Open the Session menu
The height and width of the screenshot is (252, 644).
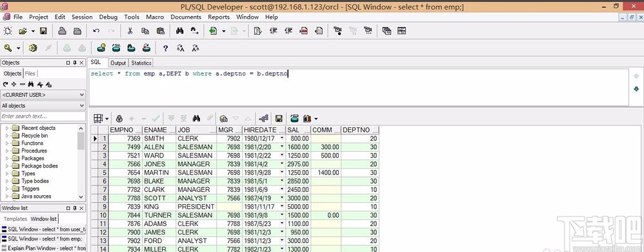(82, 17)
